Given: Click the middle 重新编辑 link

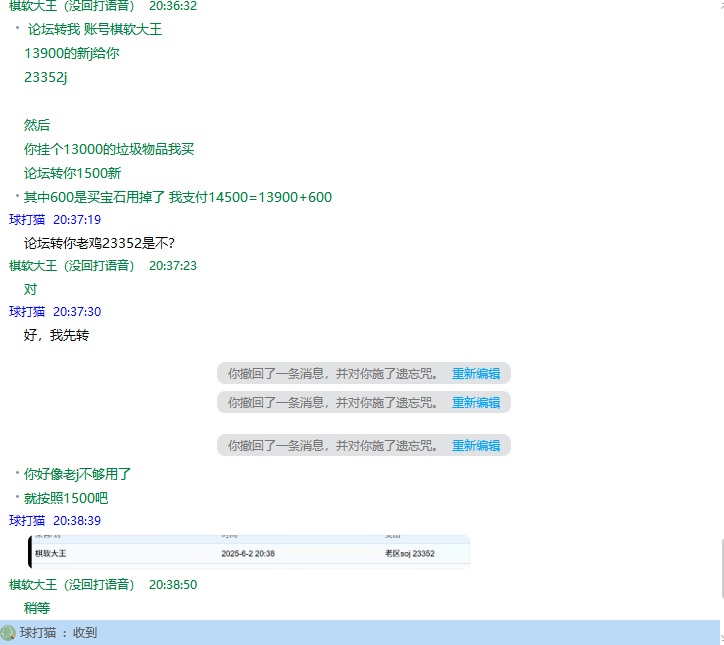Looking at the screenshot, I should (x=476, y=402).
